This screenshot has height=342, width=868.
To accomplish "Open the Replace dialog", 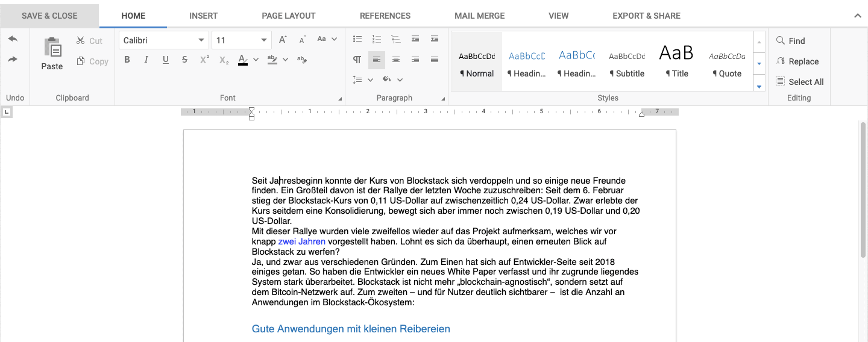I will [797, 61].
